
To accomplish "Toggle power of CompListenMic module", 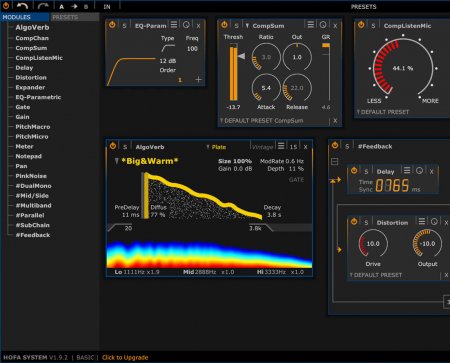I will [x=361, y=25].
